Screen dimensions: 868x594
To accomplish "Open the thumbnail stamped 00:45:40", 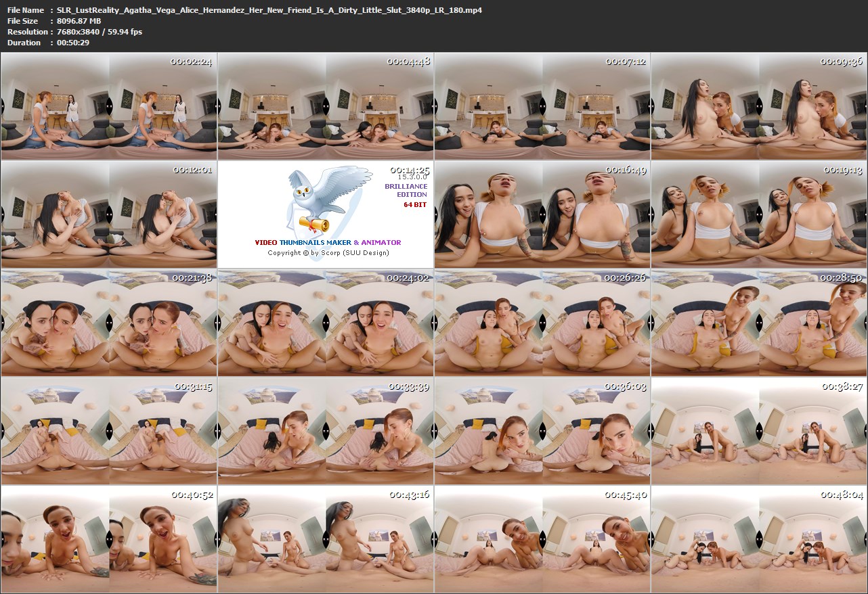I will click(x=542, y=539).
